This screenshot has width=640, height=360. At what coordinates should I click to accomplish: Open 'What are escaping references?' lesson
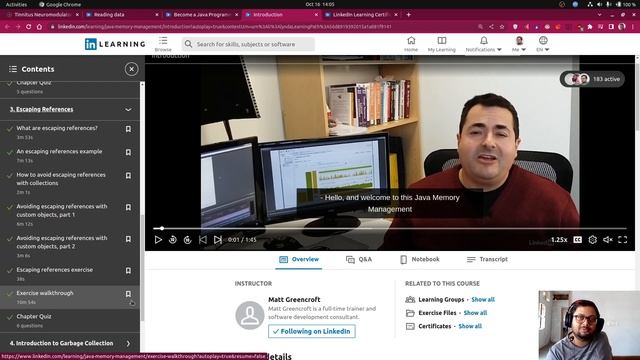pos(57,128)
